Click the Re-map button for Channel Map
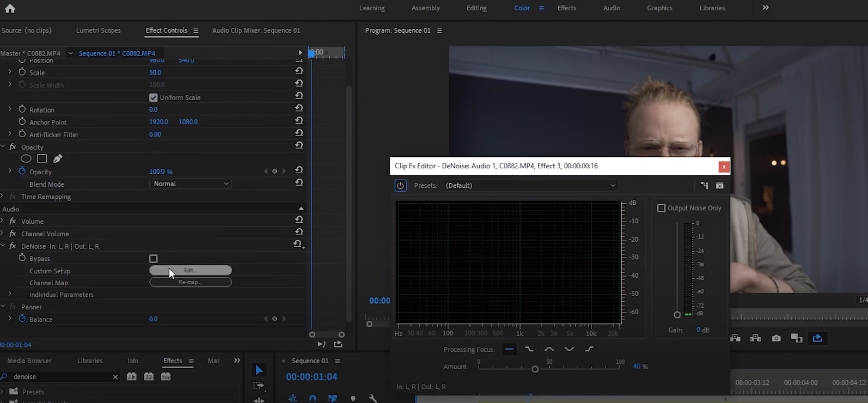The height and width of the screenshot is (403, 868). (190, 282)
